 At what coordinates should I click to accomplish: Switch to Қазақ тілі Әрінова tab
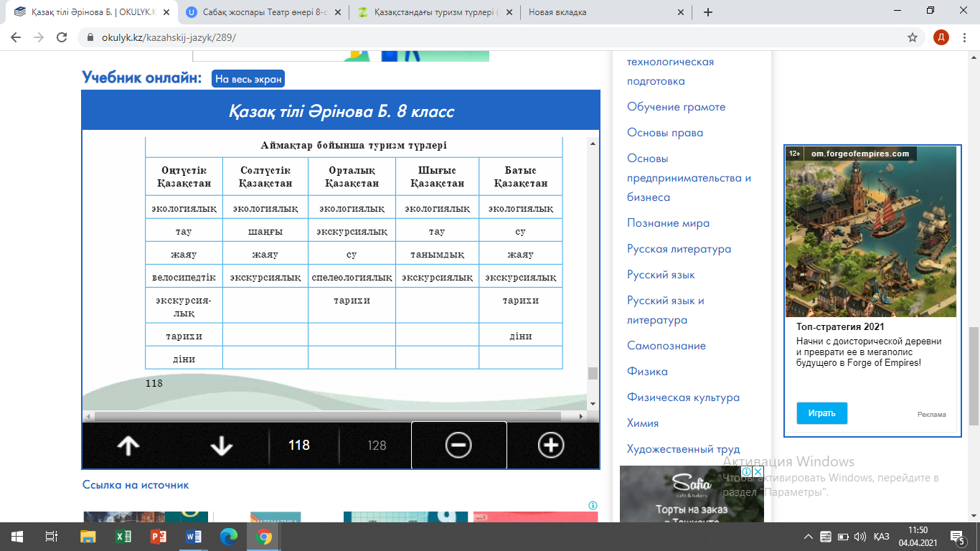pyautogui.click(x=88, y=12)
